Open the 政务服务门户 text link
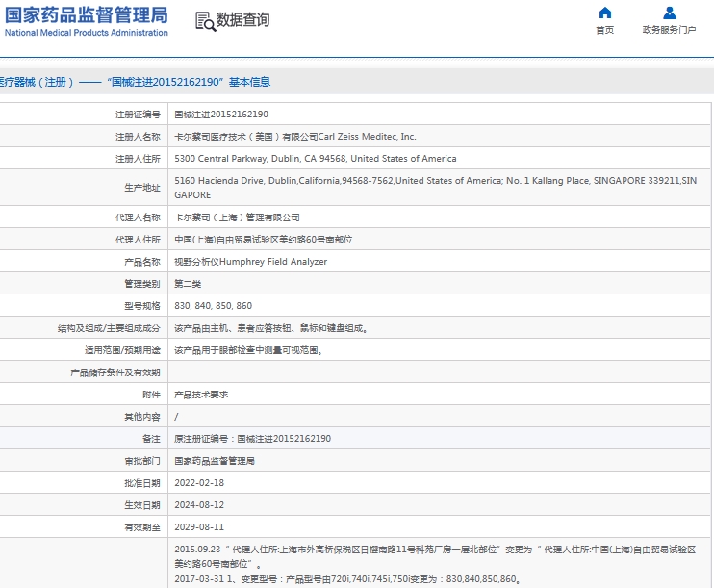The height and width of the screenshot is (588, 714). point(669,30)
